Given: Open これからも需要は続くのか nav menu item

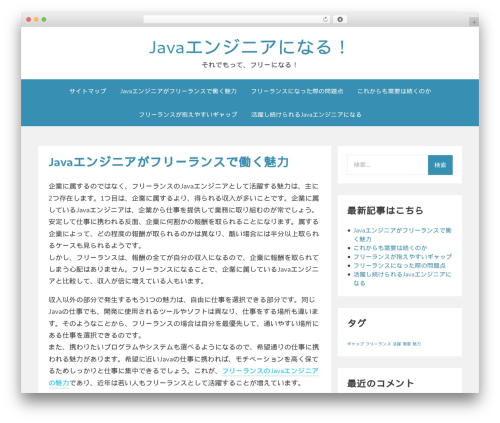Looking at the screenshot, I should (394, 91).
